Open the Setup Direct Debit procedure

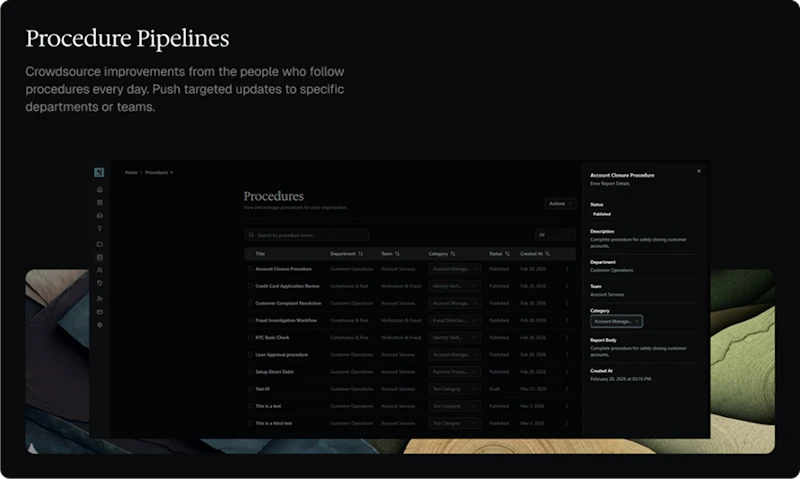(274, 372)
